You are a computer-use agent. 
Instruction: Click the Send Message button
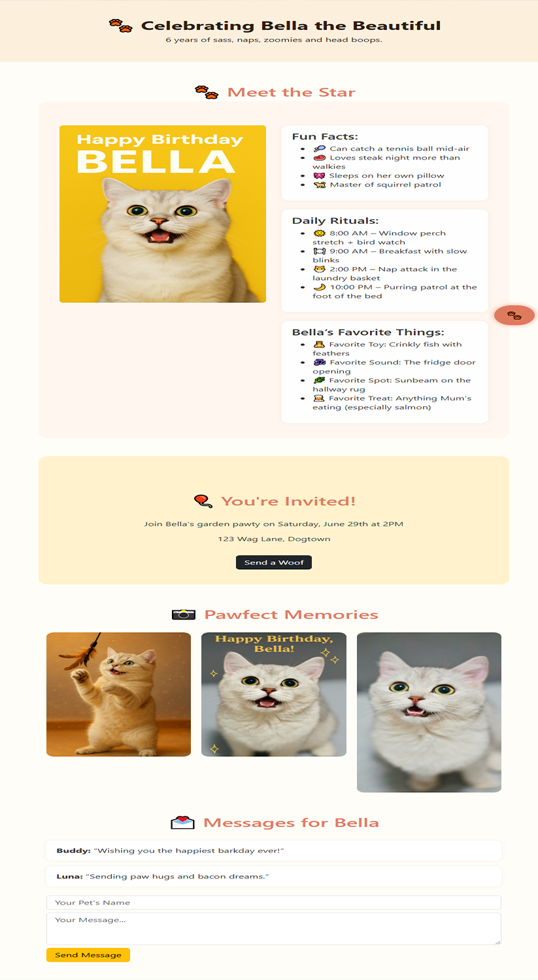click(x=88, y=954)
